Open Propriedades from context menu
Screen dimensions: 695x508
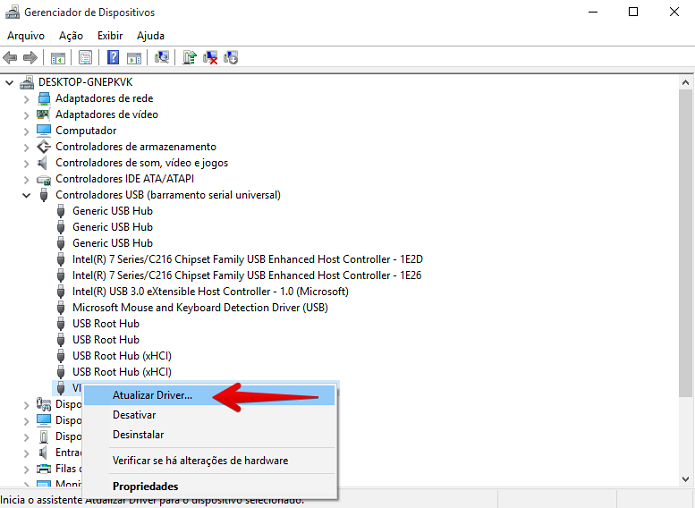pos(209,486)
